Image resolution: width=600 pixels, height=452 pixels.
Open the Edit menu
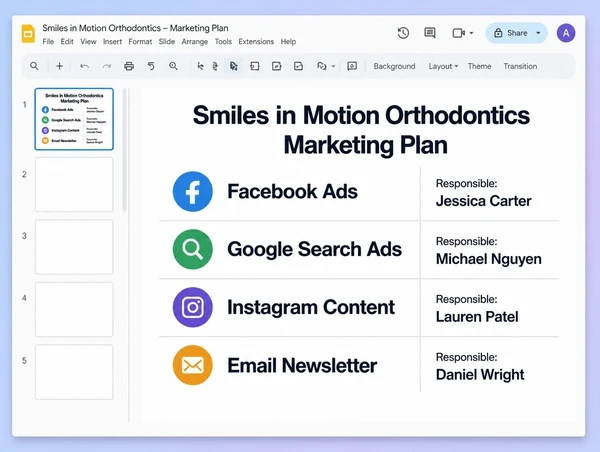67,41
